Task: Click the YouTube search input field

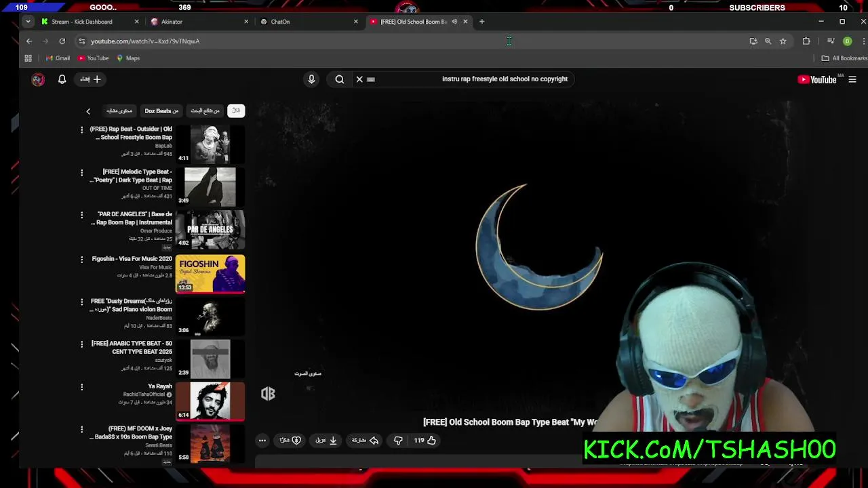Action: pyautogui.click(x=471, y=79)
